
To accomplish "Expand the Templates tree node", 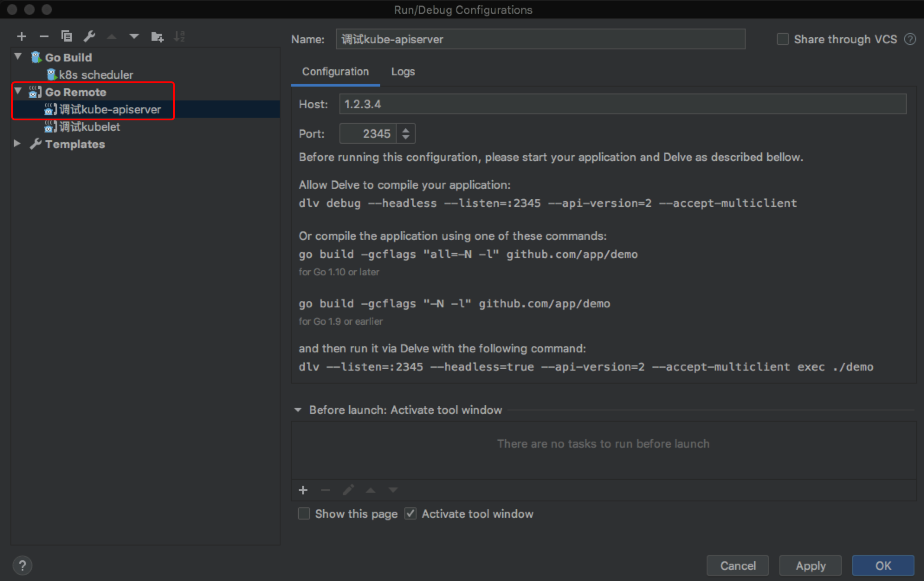I will (x=17, y=143).
